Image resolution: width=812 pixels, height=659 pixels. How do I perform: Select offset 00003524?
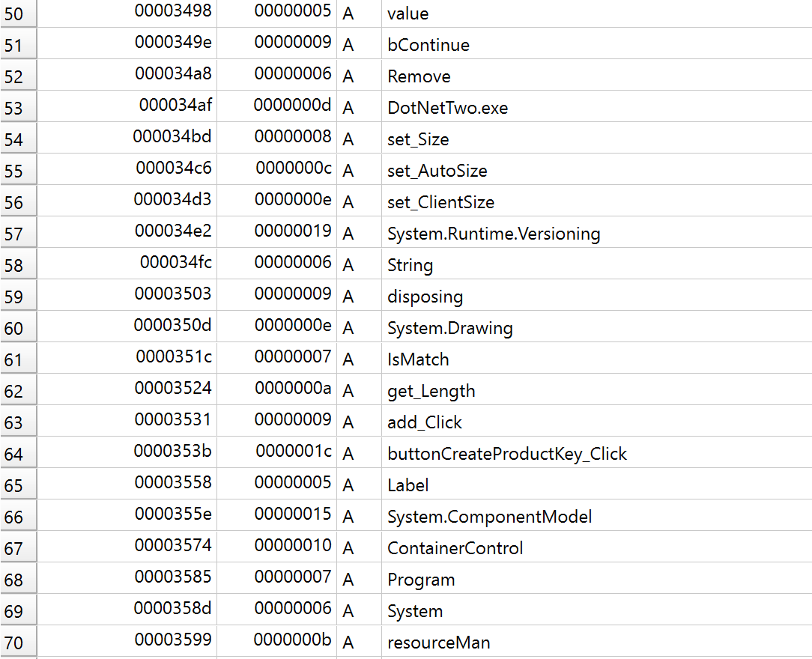[x=173, y=388]
